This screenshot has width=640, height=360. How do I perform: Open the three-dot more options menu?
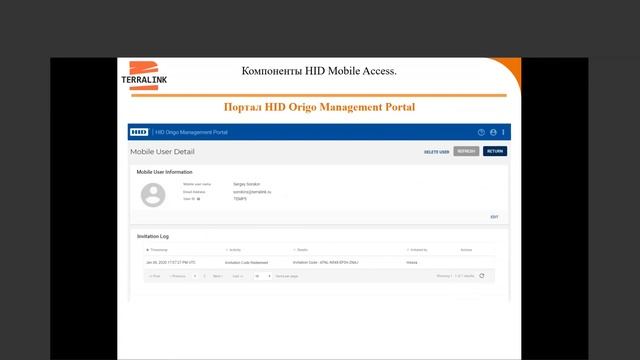pos(503,132)
